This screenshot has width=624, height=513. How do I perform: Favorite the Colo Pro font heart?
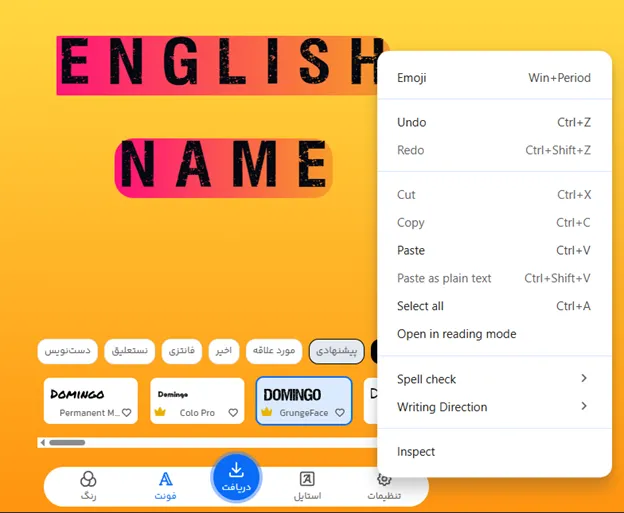(x=233, y=412)
